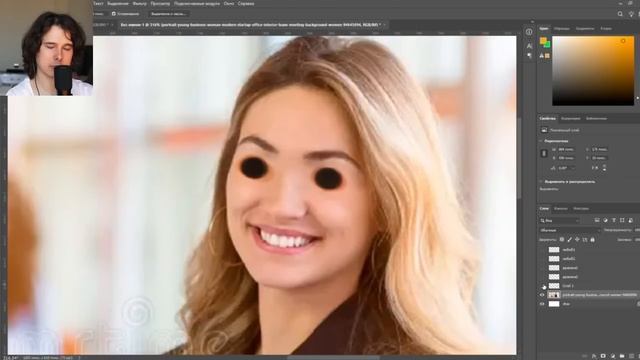Image resolution: width=640 pixels, height=360 pixels.
Task: Open the rotation angle dropdown in Properties
Action: click(573, 168)
